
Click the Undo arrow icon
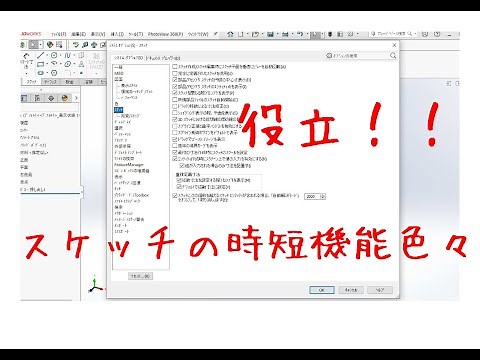click(x=300, y=34)
